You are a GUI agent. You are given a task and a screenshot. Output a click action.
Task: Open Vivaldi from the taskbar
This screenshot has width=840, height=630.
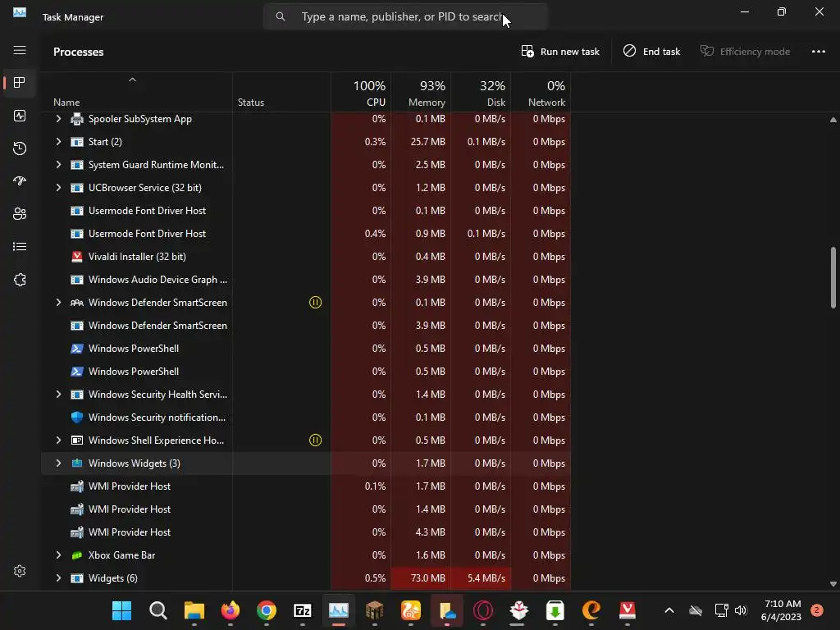628,610
